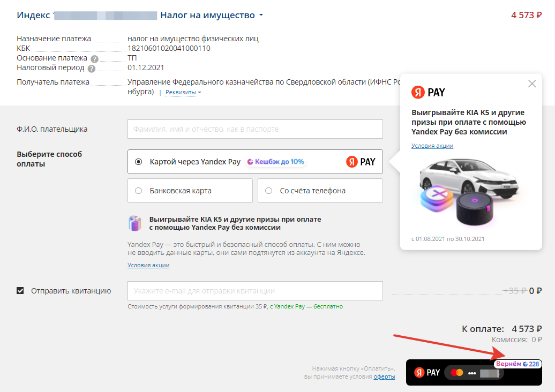
Task: Open Условия акции link in popup
Action: tap(432, 146)
